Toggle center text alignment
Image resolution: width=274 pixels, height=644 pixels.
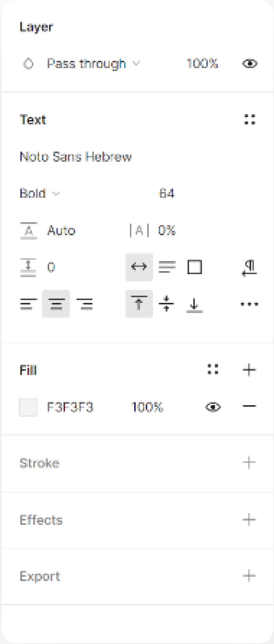click(x=56, y=304)
